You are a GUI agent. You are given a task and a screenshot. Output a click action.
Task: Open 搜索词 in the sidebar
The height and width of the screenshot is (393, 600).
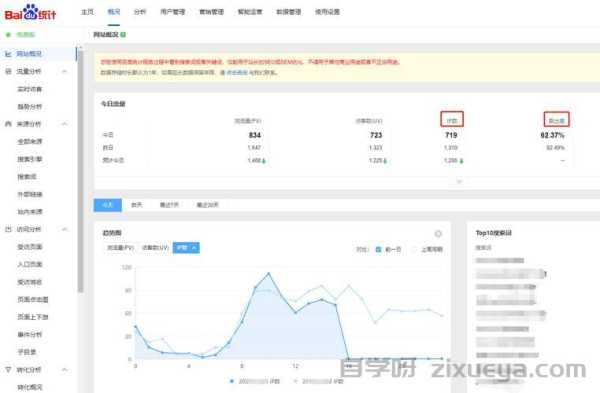[x=27, y=177]
